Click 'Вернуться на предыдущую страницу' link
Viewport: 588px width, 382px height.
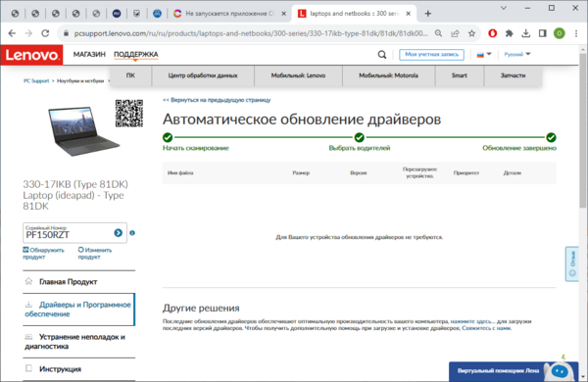pyautogui.click(x=217, y=100)
